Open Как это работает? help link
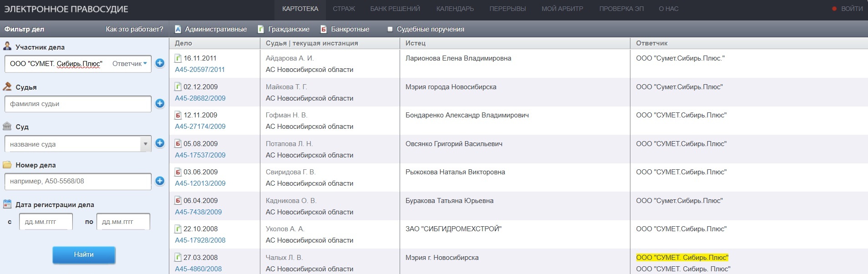 coord(134,29)
